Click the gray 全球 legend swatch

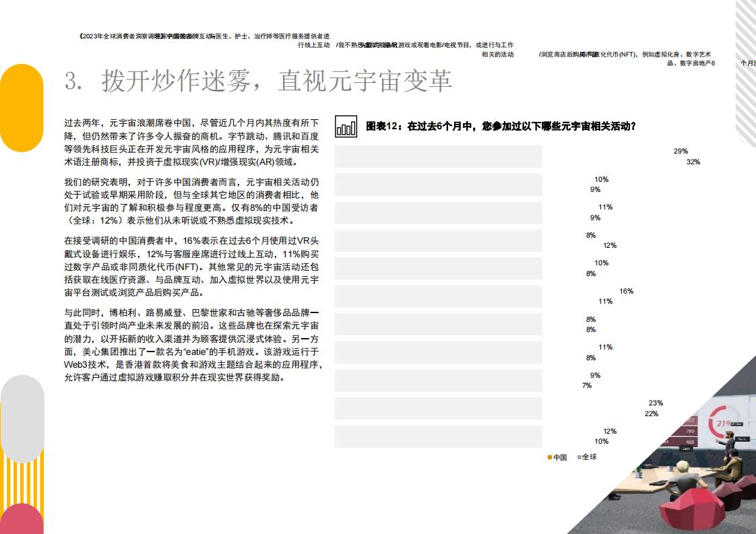pyautogui.click(x=579, y=457)
